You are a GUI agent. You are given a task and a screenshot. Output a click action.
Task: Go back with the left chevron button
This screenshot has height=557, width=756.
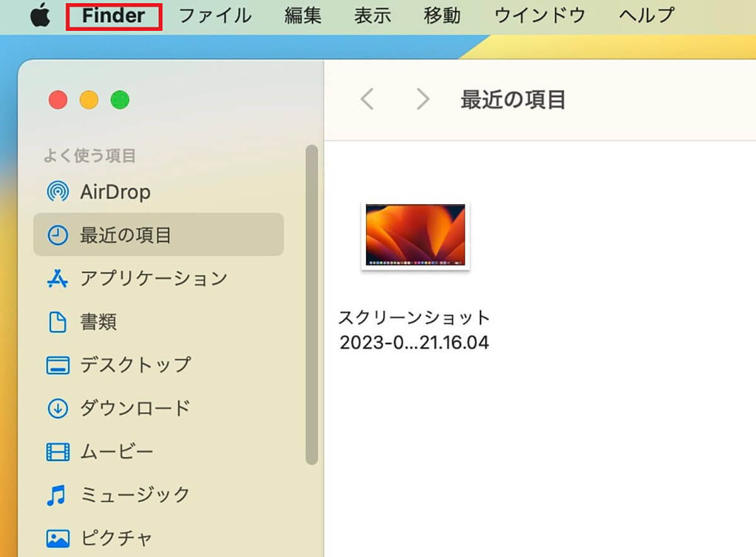pos(367,99)
